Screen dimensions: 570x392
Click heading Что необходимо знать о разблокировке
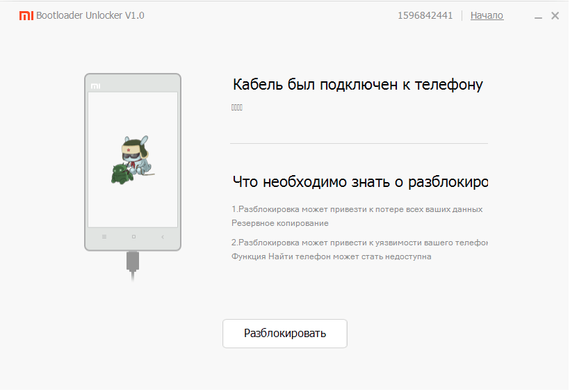pyautogui.click(x=359, y=182)
